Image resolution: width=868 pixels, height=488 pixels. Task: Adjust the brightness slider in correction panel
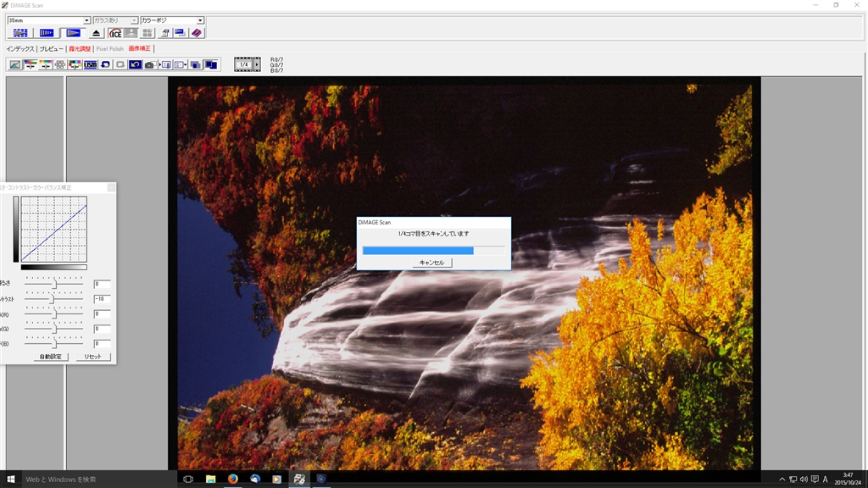point(53,284)
